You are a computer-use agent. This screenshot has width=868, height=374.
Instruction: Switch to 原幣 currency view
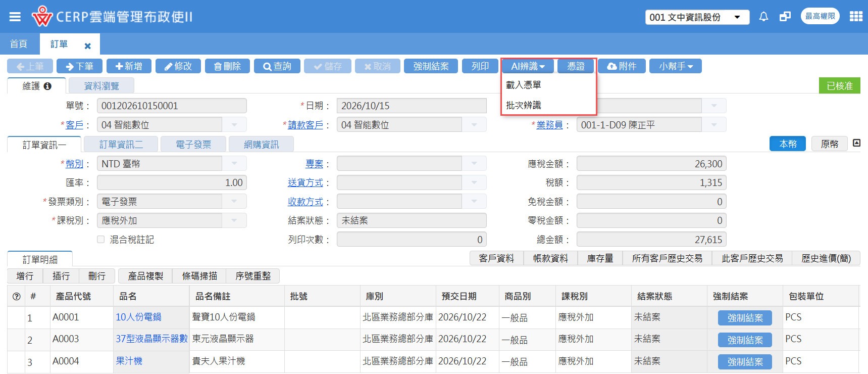point(830,144)
